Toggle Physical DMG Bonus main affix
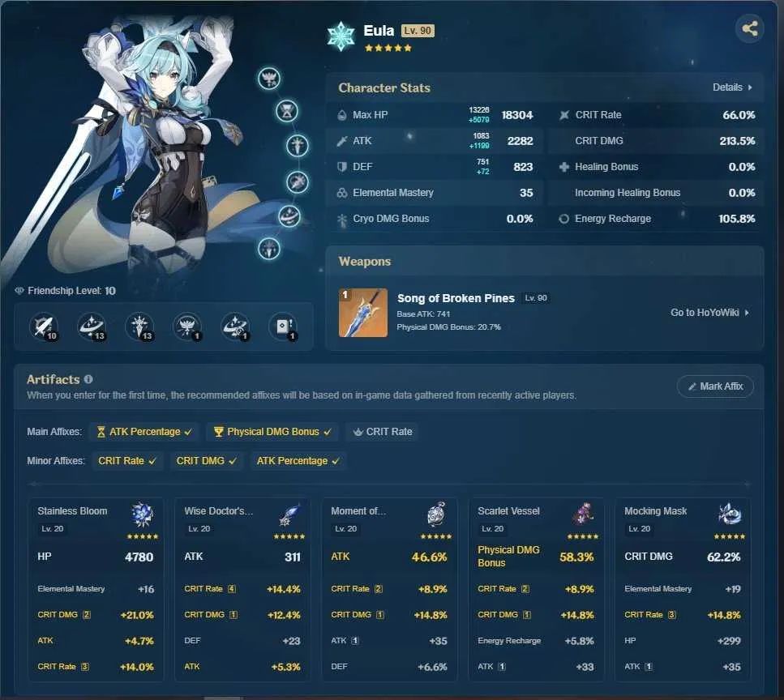The width and height of the screenshot is (784, 700). tap(272, 432)
